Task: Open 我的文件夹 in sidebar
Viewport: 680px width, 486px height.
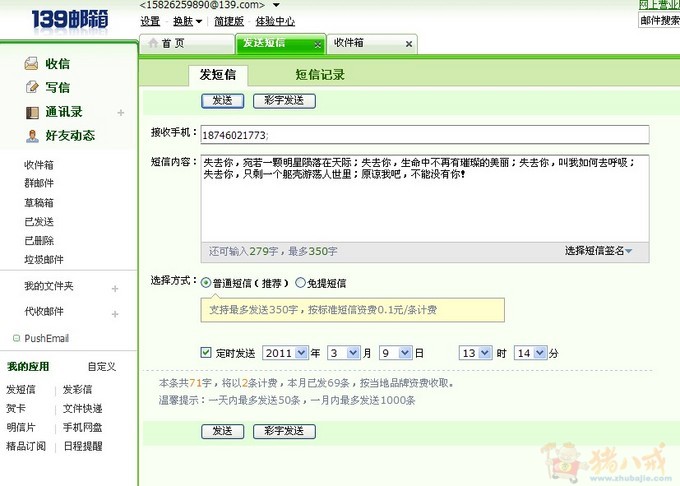Action: point(49,286)
